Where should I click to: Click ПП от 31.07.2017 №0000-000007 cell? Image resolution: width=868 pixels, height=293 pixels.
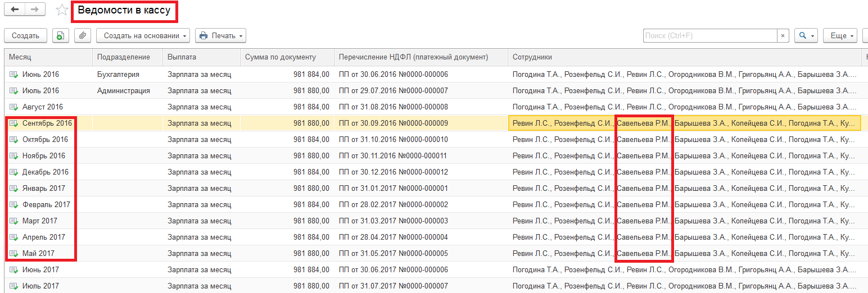[421, 286]
